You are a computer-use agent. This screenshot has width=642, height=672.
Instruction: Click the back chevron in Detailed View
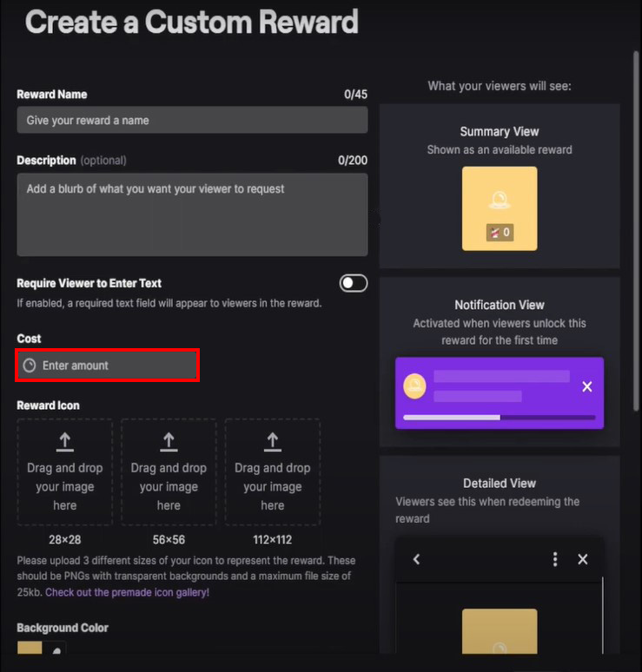point(416,559)
